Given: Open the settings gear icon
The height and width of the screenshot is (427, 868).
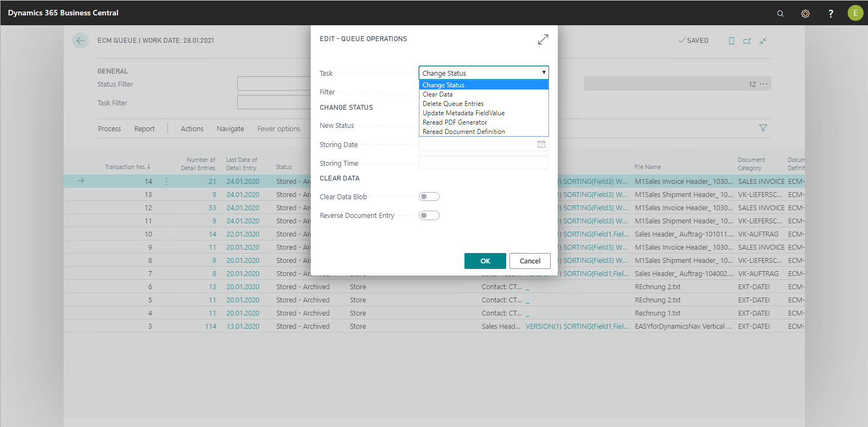Looking at the screenshot, I should pyautogui.click(x=805, y=14).
